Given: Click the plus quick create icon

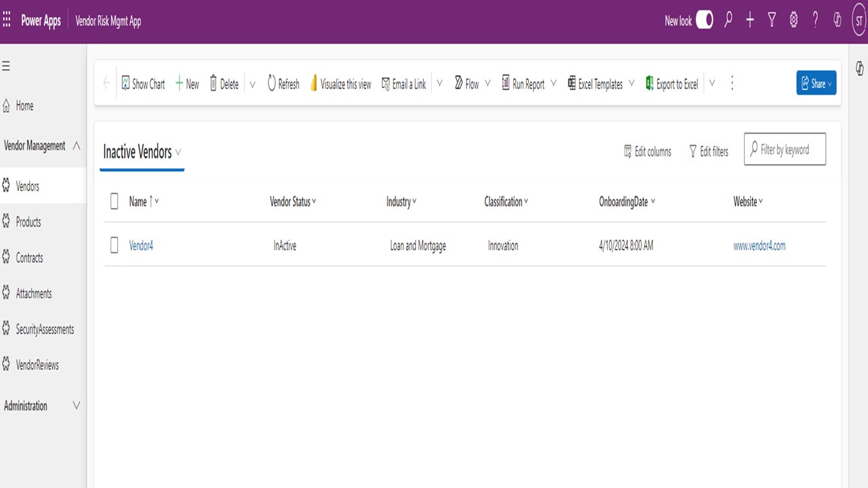Looking at the screenshot, I should point(750,20).
